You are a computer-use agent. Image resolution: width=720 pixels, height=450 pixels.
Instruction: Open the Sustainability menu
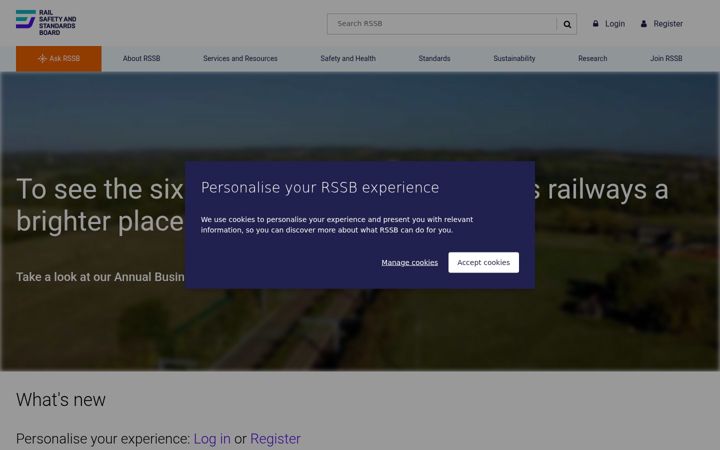click(x=514, y=59)
